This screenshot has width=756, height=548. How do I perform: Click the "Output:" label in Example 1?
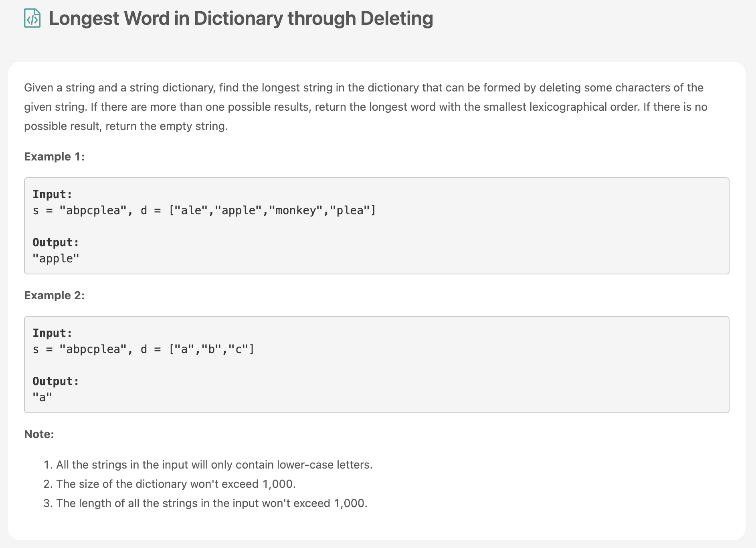(x=56, y=242)
